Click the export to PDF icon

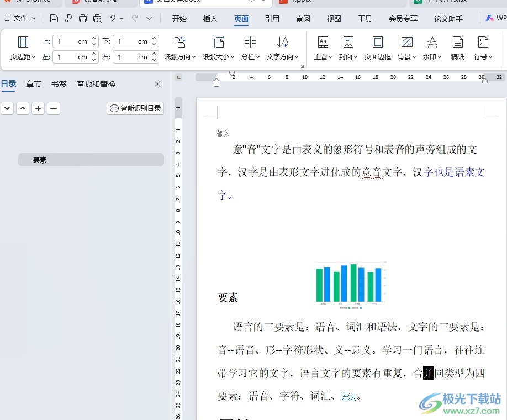[68, 18]
